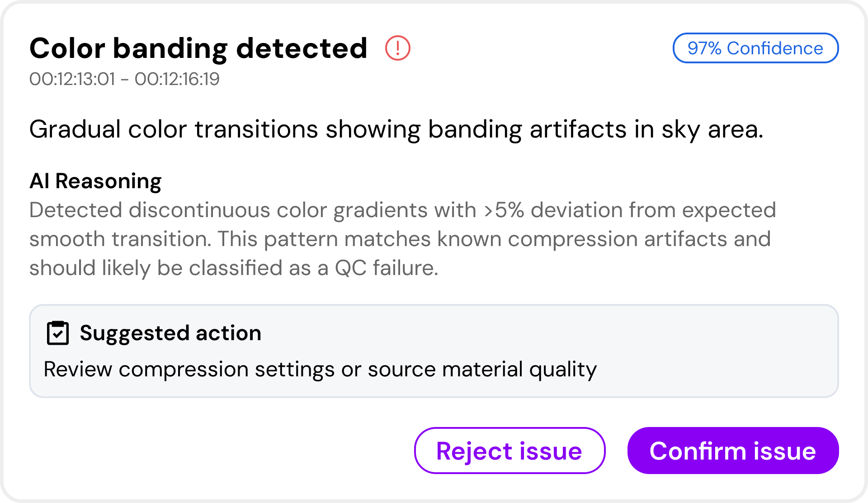Click the AI Reasoning heading
868x503 pixels.
coord(95,181)
